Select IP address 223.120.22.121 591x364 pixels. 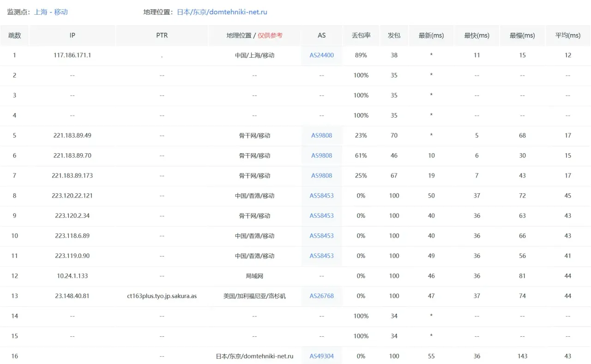(72, 196)
